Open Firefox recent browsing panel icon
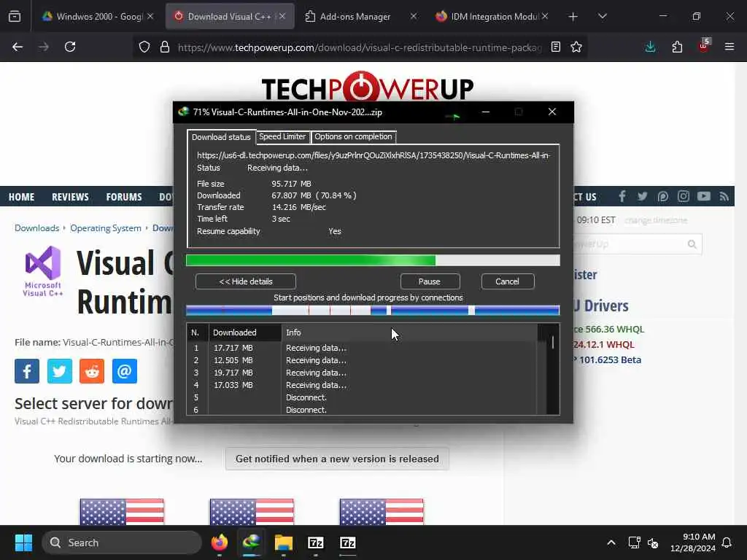The width and height of the screenshot is (747, 560). 15,16
